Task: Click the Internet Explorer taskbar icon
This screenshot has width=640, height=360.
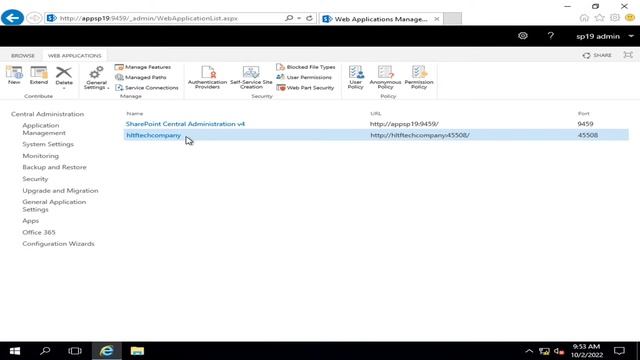Action: (107, 351)
